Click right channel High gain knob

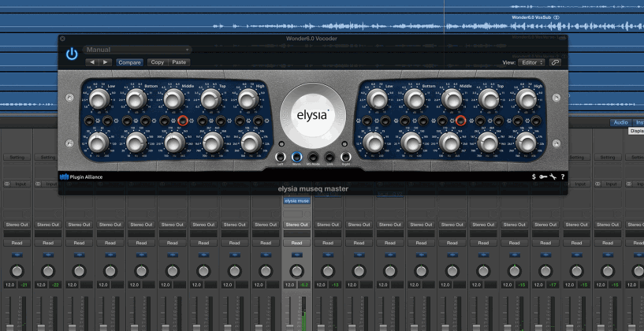tap(526, 99)
